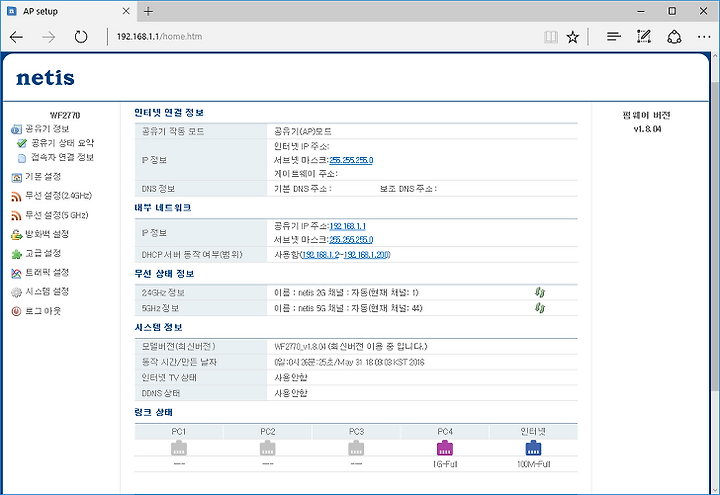Click the browser Forward arrow
This screenshot has height=495, width=720.
click(48, 37)
